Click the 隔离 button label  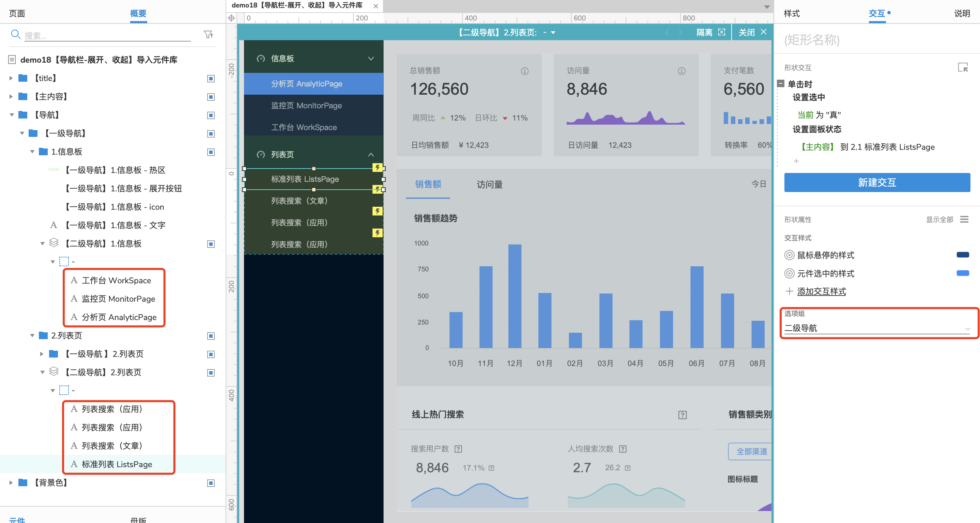coord(704,32)
